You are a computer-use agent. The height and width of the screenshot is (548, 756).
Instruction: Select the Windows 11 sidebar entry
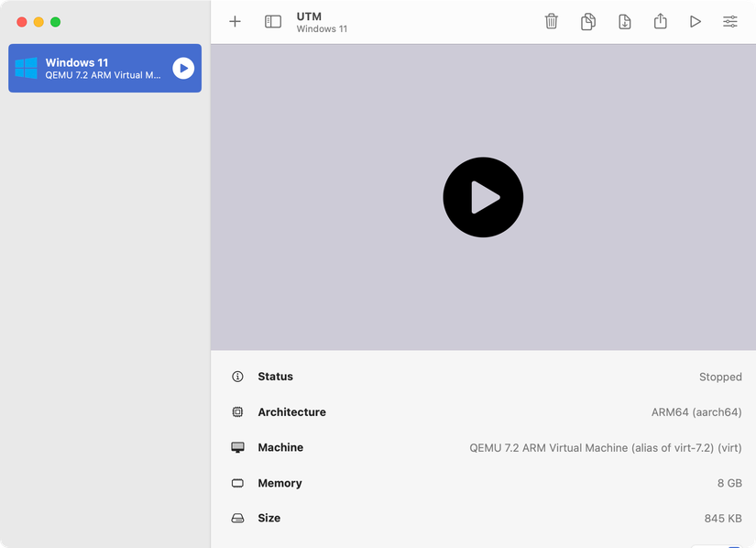click(x=103, y=69)
